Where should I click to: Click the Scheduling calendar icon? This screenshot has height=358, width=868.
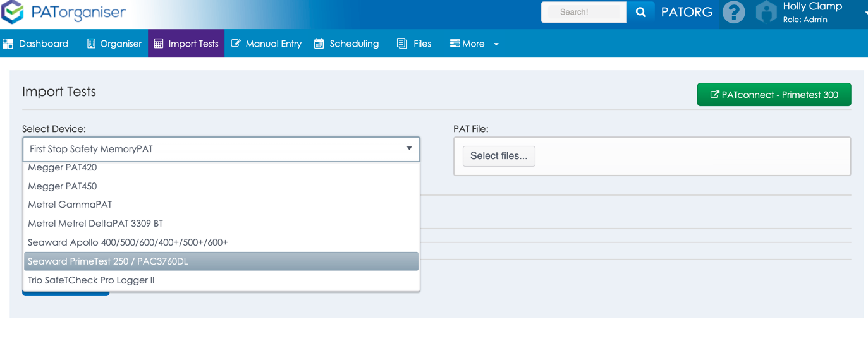click(319, 44)
